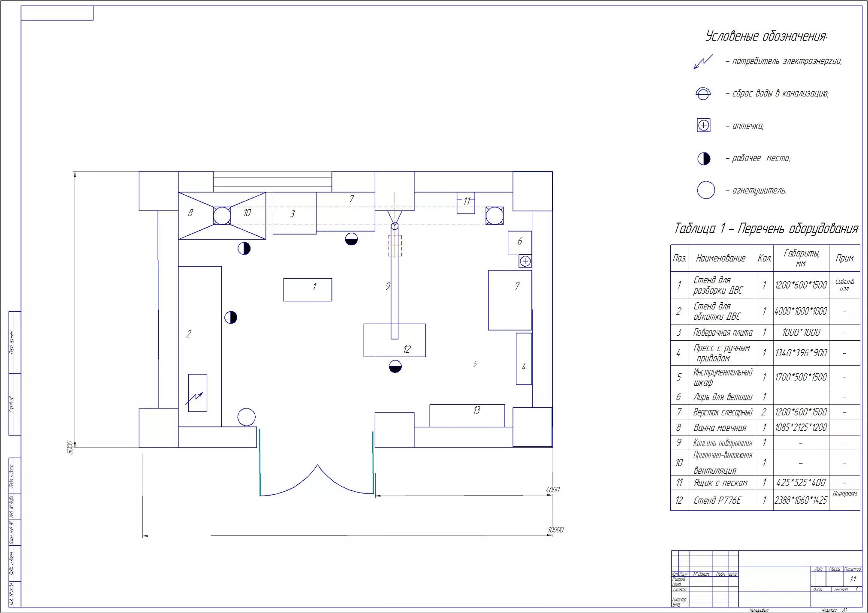Click the 'Наименование' column header
Screen dimensions: 868x613
pos(720,258)
